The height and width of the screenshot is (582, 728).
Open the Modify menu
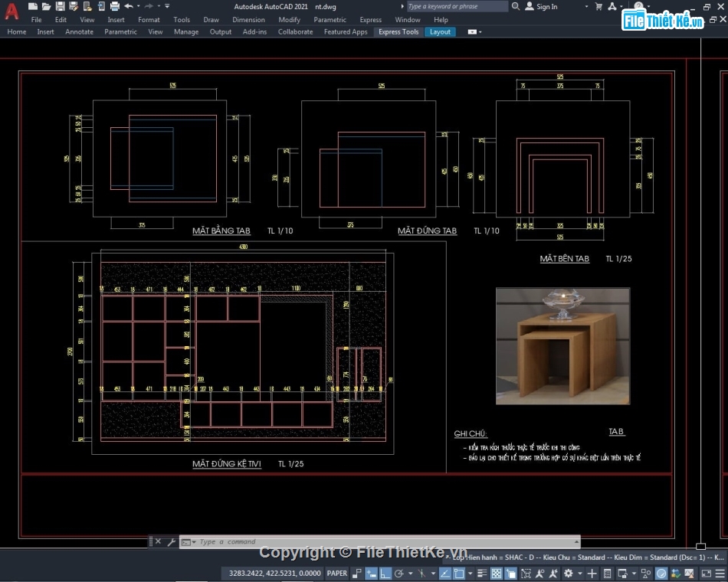coord(289,19)
